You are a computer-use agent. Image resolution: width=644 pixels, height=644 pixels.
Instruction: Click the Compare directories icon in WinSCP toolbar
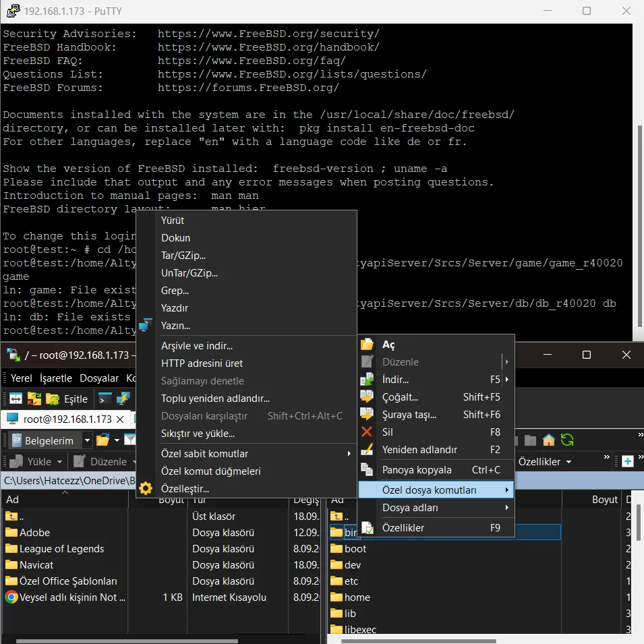click(16, 399)
